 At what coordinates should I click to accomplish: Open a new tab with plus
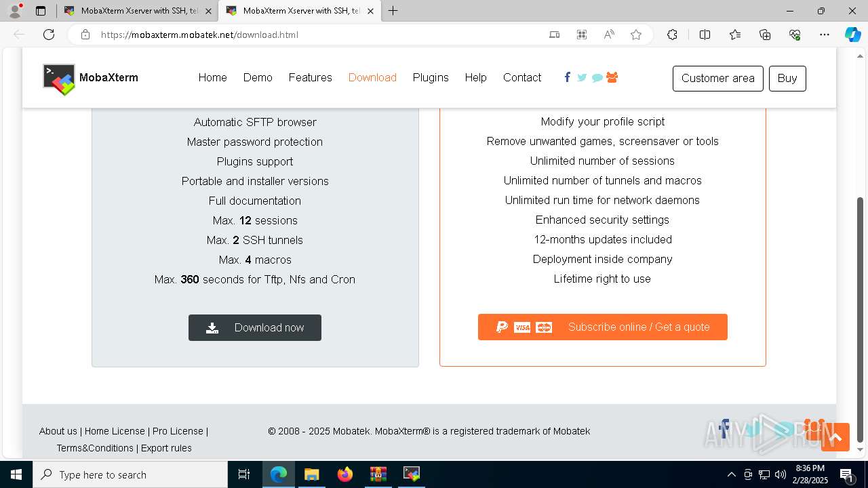click(393, 11)
